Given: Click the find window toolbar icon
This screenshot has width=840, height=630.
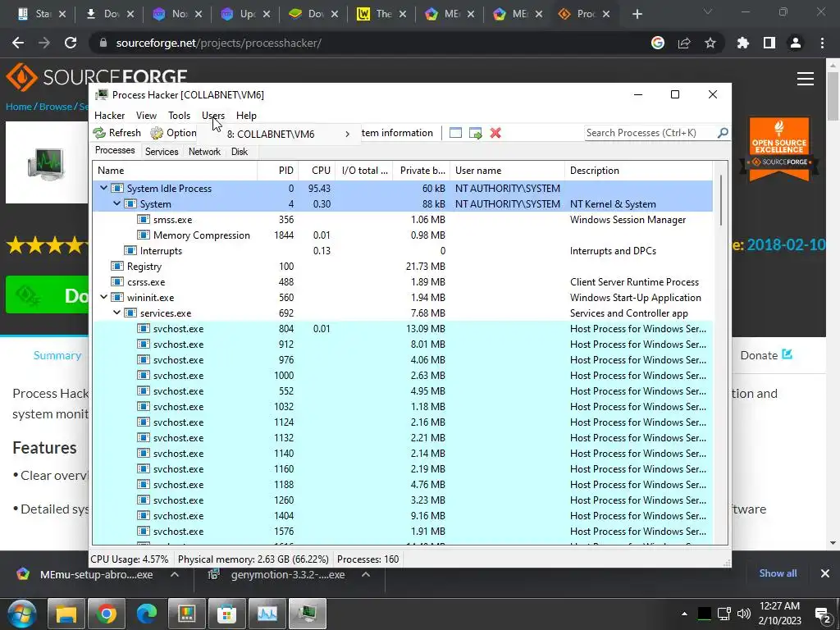Looking at the screenshot, I should pos(455,133).
